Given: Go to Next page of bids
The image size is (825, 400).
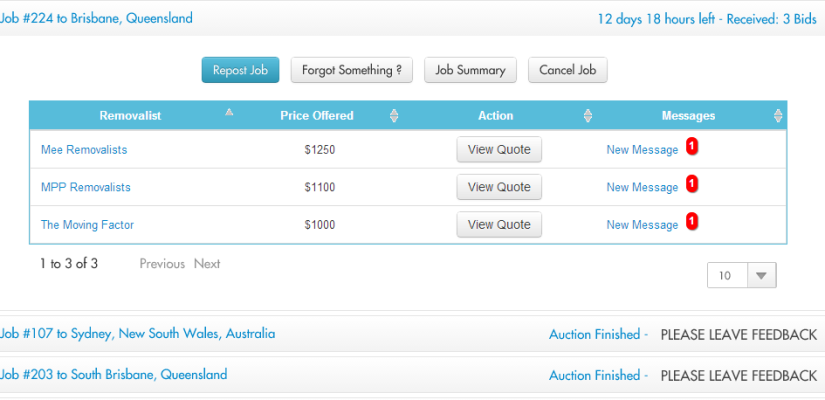Looking at the screenshot, I should pos(207,264).
